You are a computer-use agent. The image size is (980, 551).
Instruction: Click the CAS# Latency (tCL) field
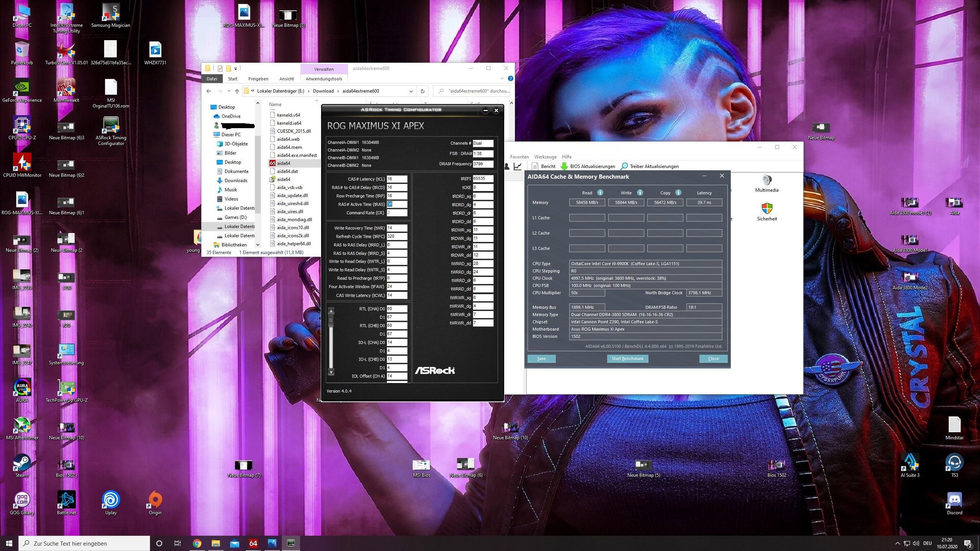(397, 179)
